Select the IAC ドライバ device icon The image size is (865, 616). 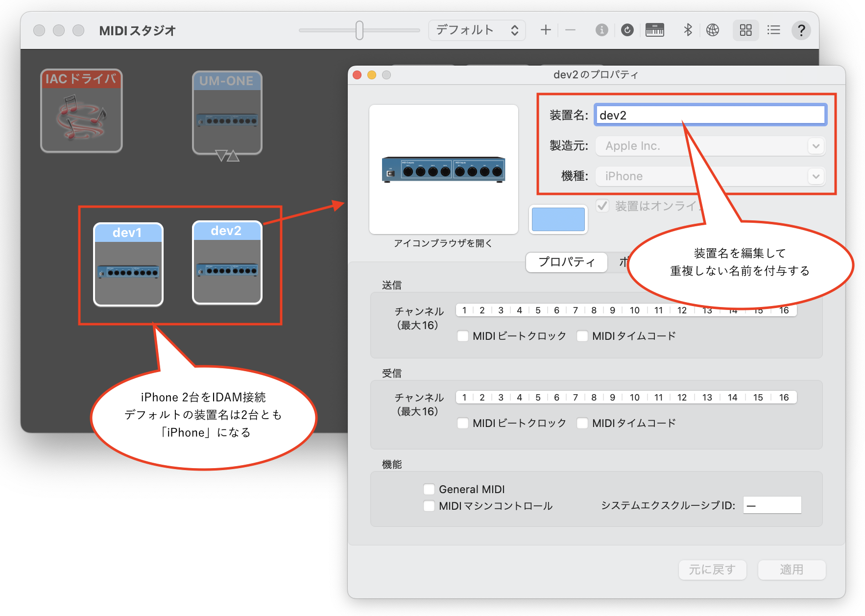pyautogui.click(x=81, y=111)
